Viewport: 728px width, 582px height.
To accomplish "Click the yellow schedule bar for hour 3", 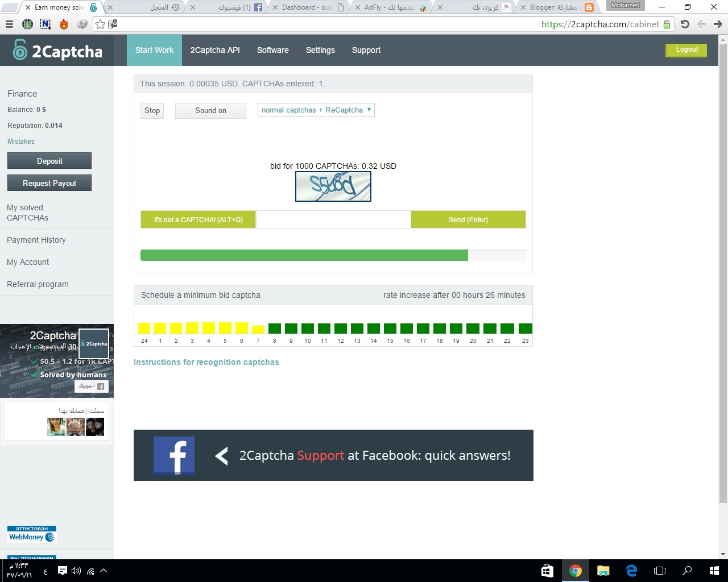I will (x=192, y=327).
